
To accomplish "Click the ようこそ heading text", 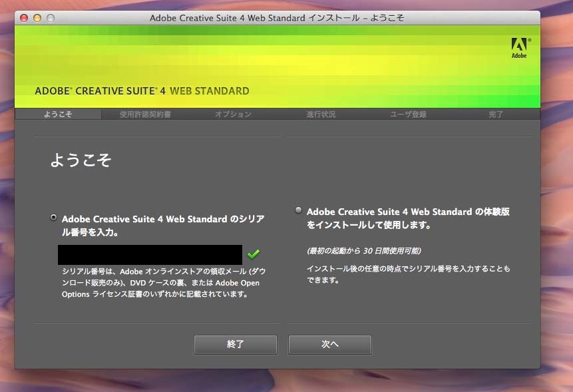I will tap(81, 160).
